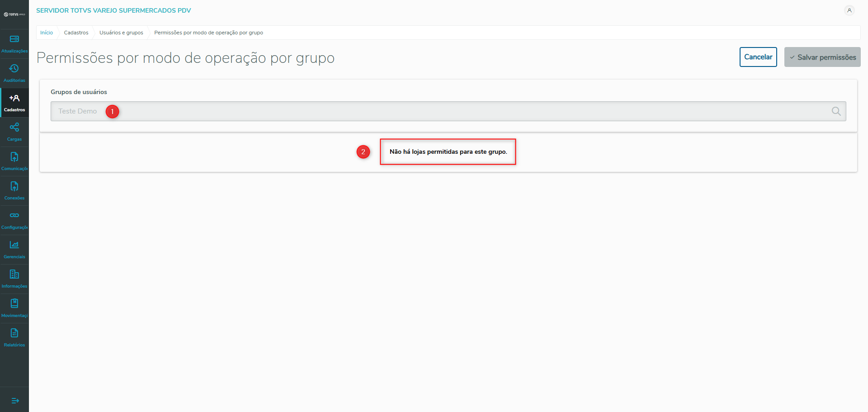Viewport: 868px width, 412px height.
Task: Select the Cadastros sidebar icon
Action: tap(14, 98)
